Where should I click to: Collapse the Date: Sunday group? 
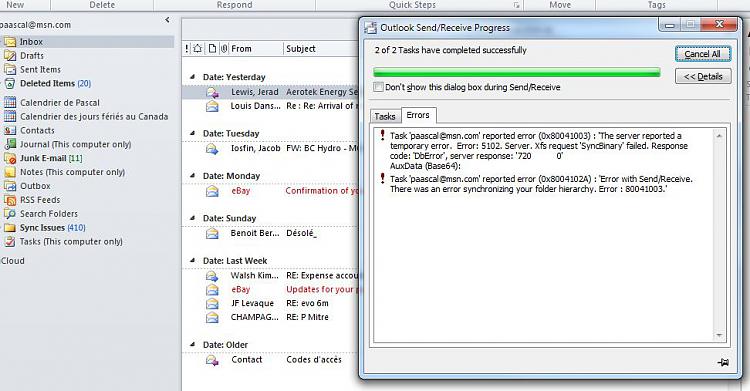192,218
